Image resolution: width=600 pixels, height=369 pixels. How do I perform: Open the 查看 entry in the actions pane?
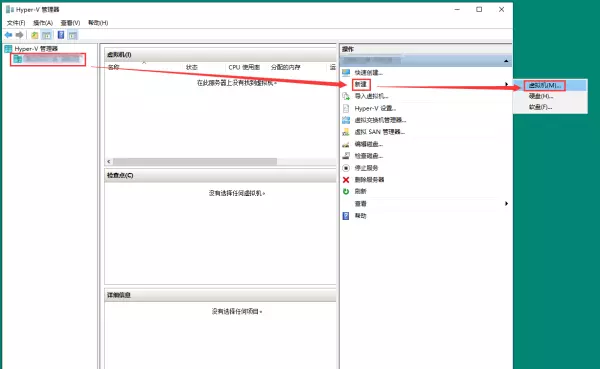point(360,204)
